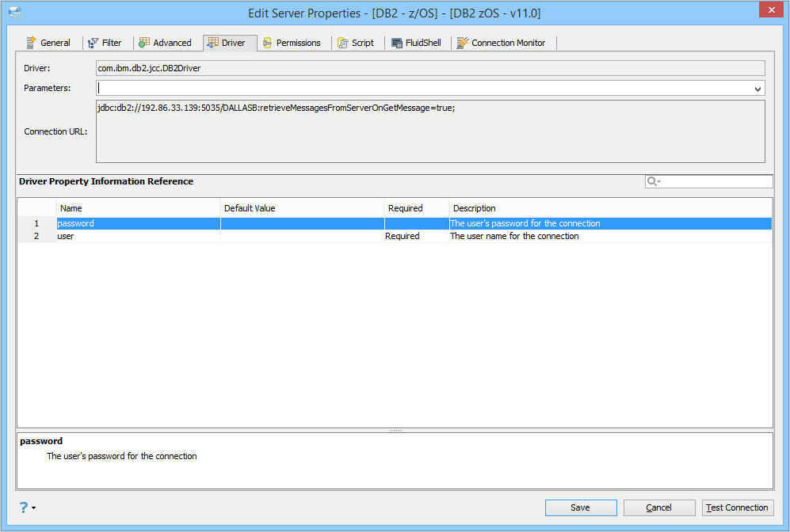Select the 'user' property row
The image size is (790, 532).
tap(395, 236)
